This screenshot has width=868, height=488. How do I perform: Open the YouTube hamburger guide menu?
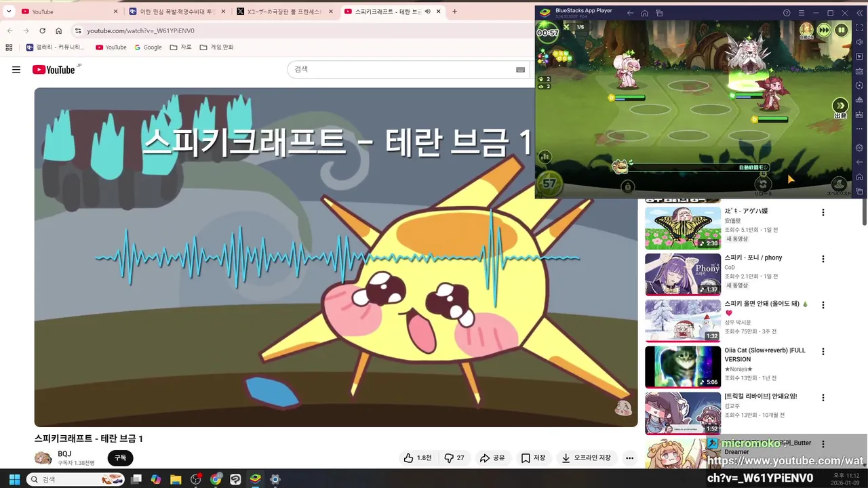16,69
